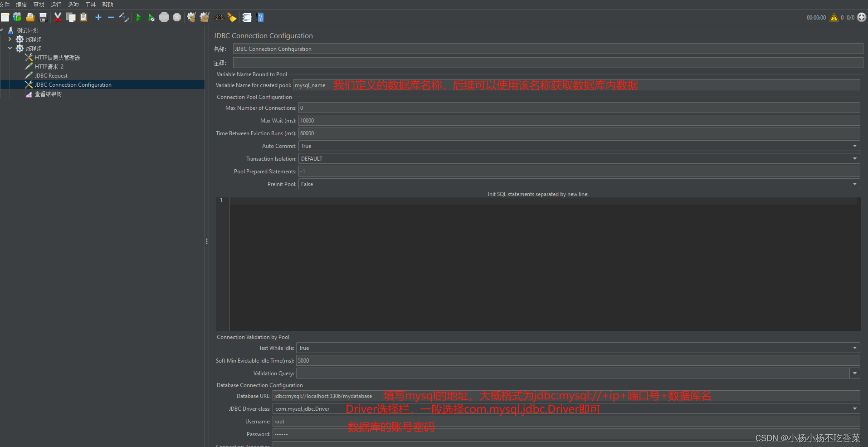Screen dimensions: 868x447
Task: Click the Max Number of Connections field
Action: pyautogui.click(x=579, y=108)
